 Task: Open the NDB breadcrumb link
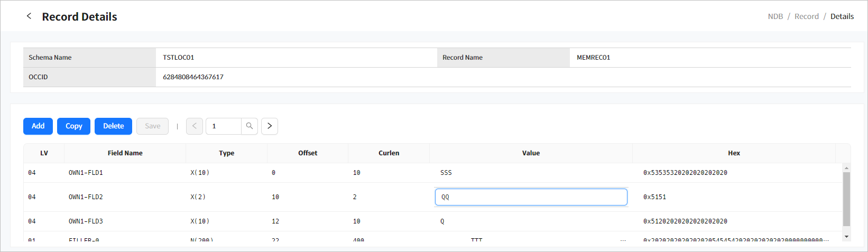pyautogui.click(x=775, y=16)
